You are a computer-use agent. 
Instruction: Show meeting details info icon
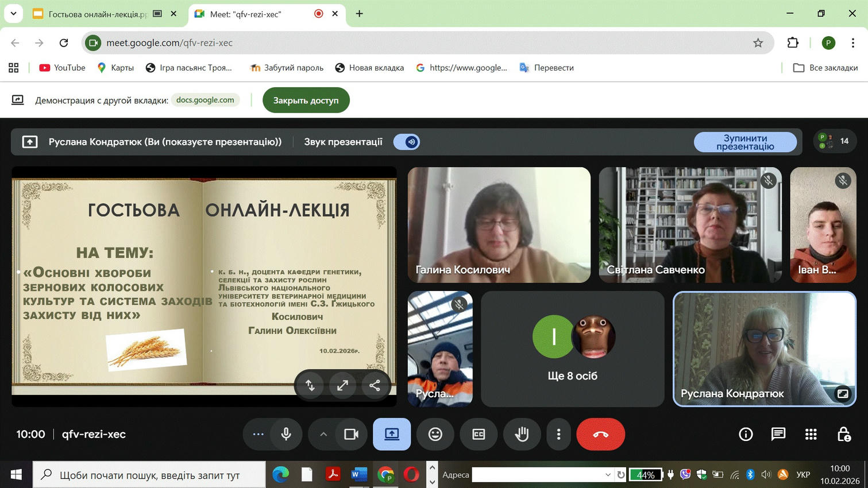746,435
